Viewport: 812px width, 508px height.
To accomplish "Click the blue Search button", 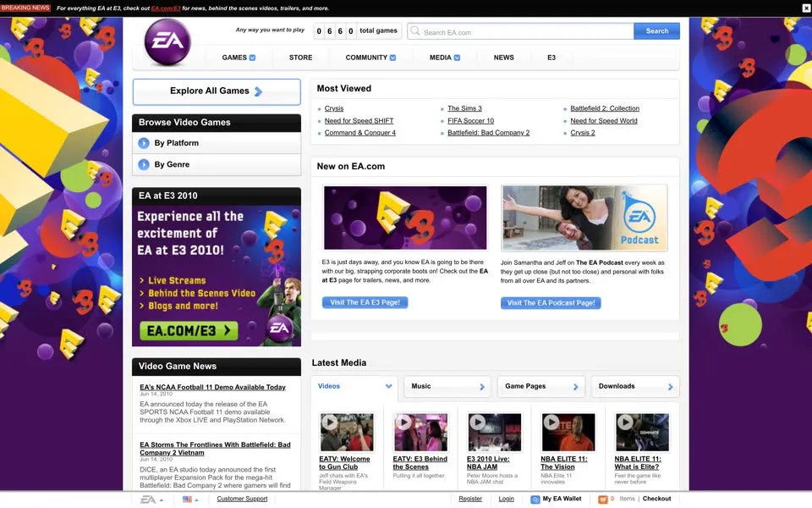I will [x=656, y=31].
